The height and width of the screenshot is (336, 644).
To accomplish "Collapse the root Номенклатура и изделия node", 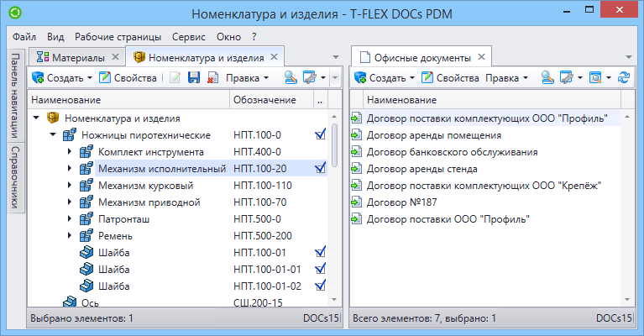I will 36,118.
